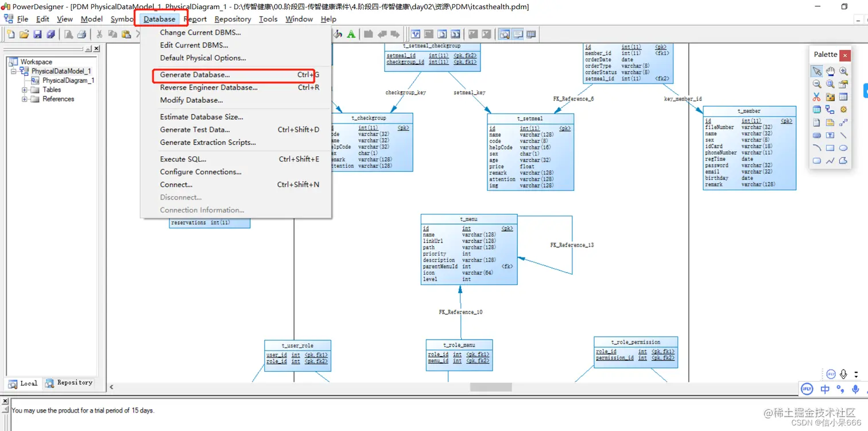Select the Arc tool in Palette

tap(816, 148)
